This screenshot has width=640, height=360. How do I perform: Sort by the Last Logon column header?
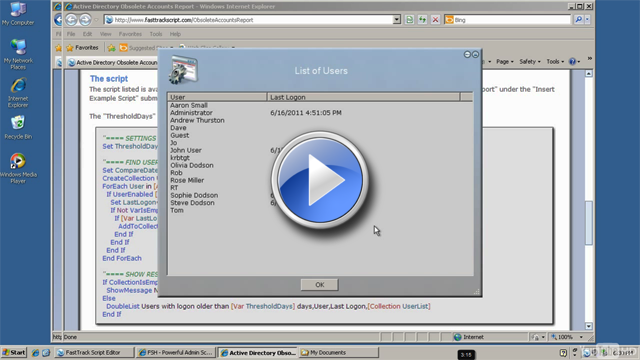click(x=363, y=97)
